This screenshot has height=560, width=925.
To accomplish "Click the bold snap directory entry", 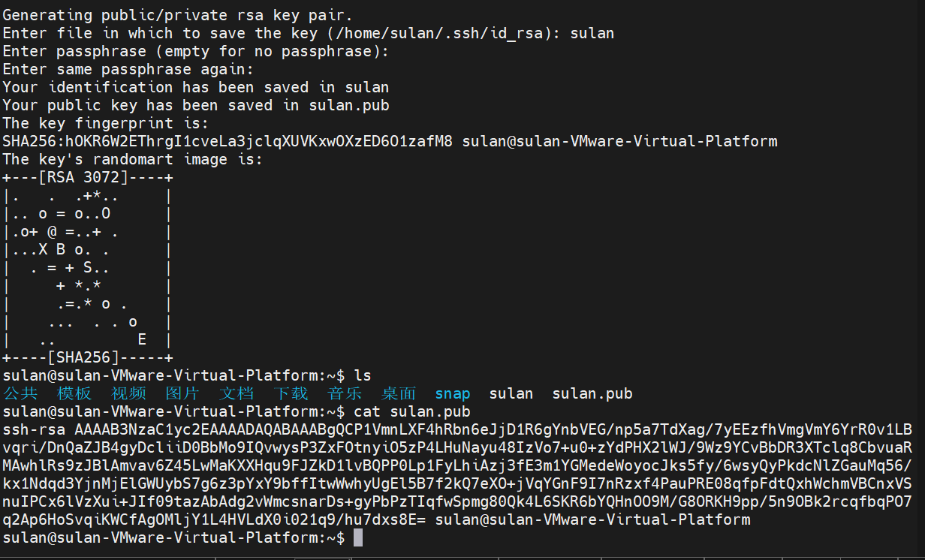I will [453, 393].
